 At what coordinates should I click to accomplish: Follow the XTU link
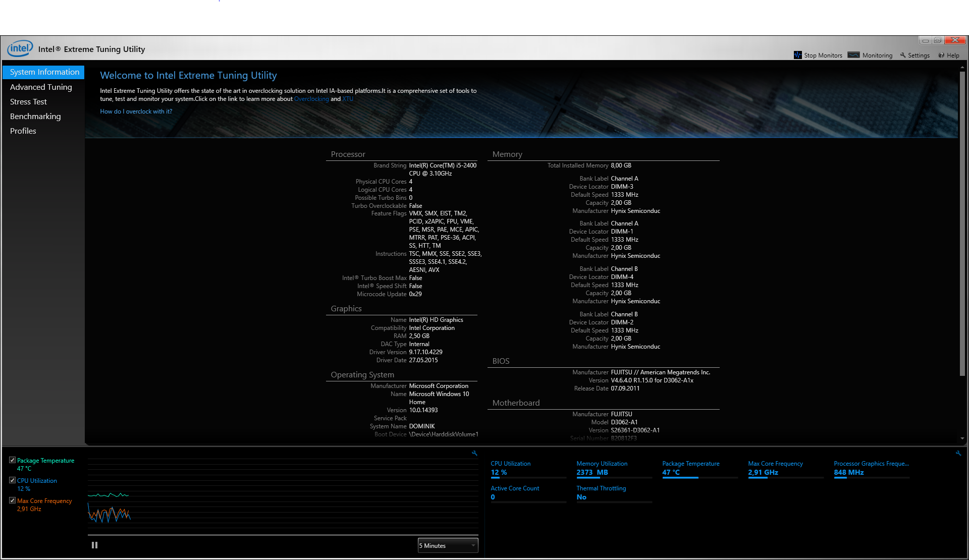pyautogui.click(x=348, y=99)
